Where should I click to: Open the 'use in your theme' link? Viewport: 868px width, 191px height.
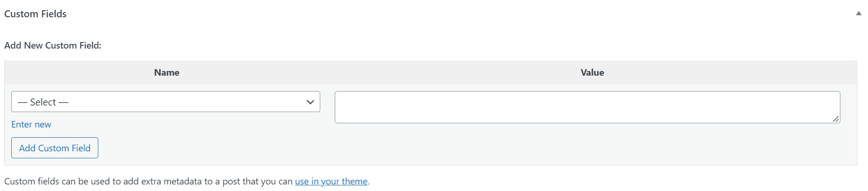coord(331,181)
